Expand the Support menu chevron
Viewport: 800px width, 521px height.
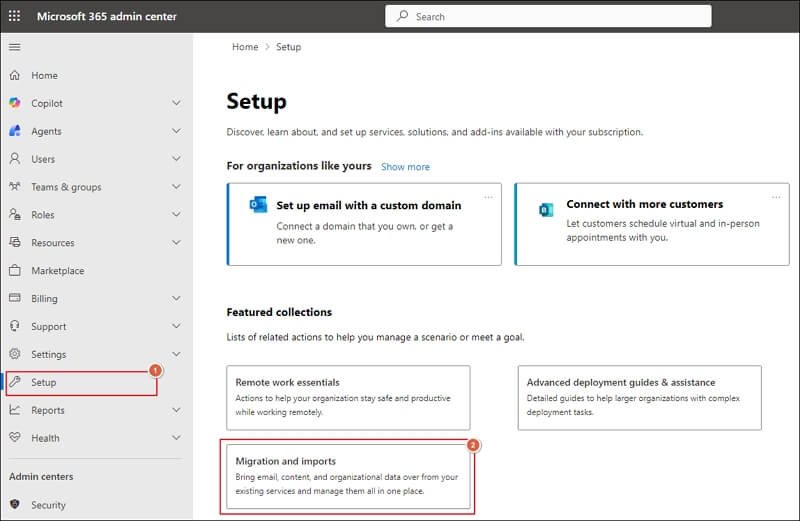[x=176, y=326]
